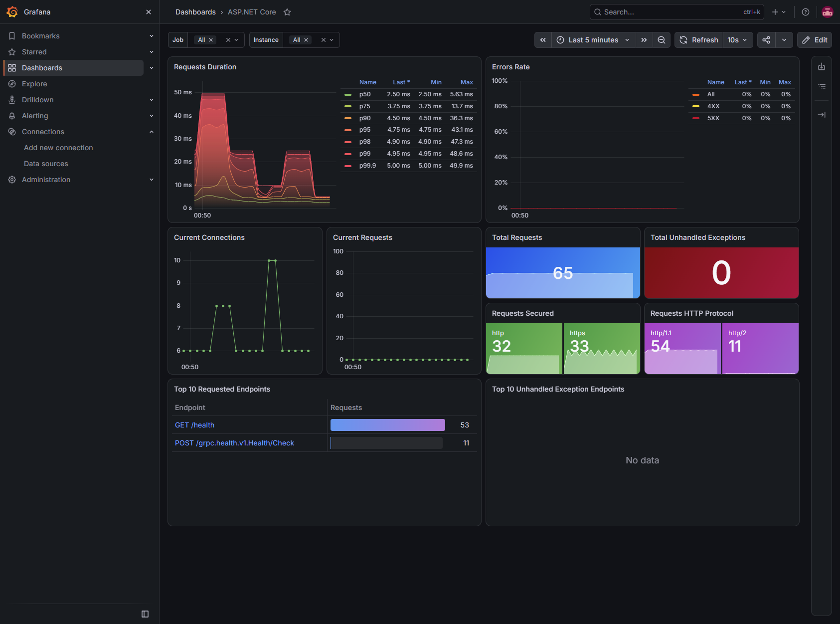840x624 pixels.
Task: Close the side navigation menu
Action: [x=149, y=12]
